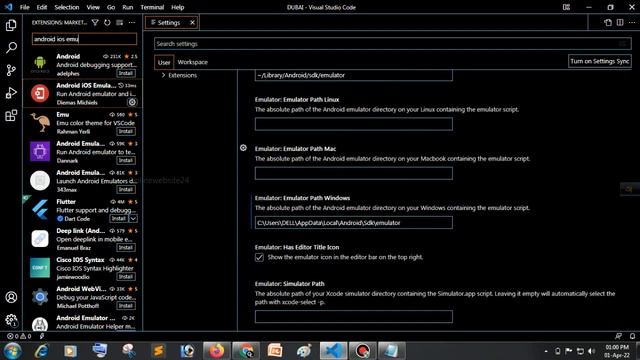Open the Search view in activity bar
The image size is (640, 360).
pos(11,48)
